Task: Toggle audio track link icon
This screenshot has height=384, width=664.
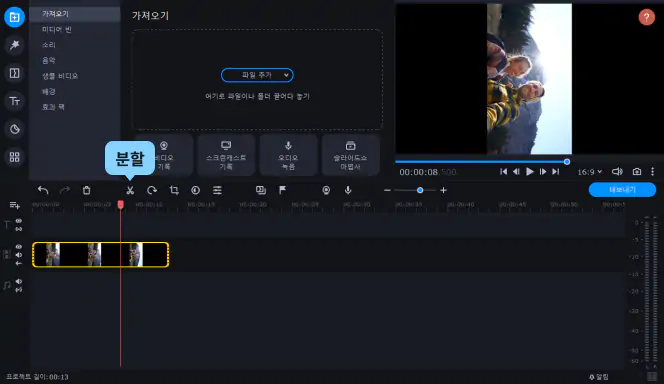Action: pyautogui.click(x=19, y=290)
